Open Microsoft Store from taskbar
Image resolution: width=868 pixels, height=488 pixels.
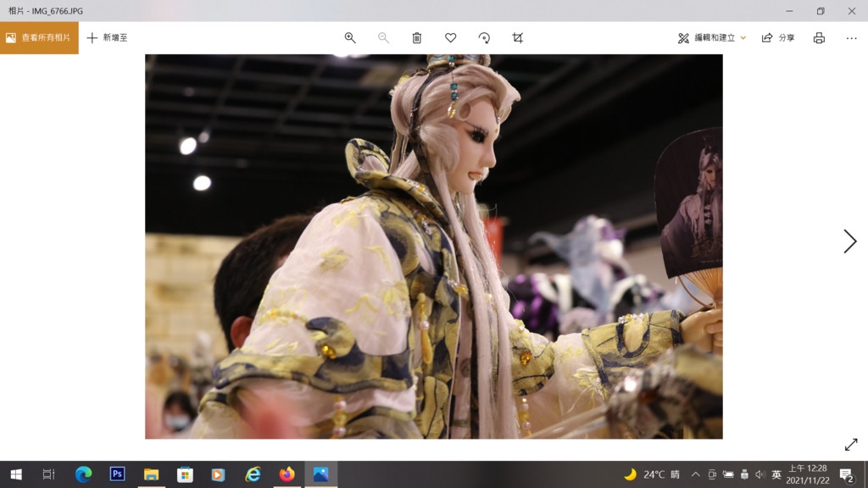tap(185, 474)
